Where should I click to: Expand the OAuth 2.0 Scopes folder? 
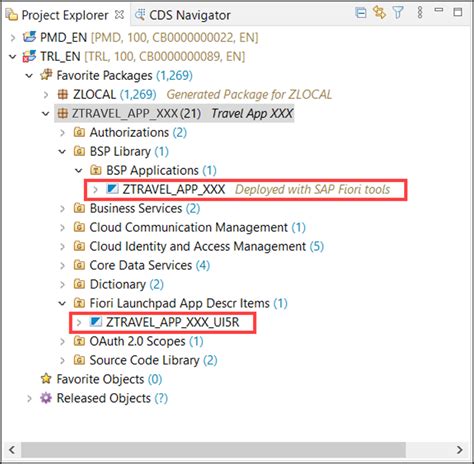[x=62, y=341]
